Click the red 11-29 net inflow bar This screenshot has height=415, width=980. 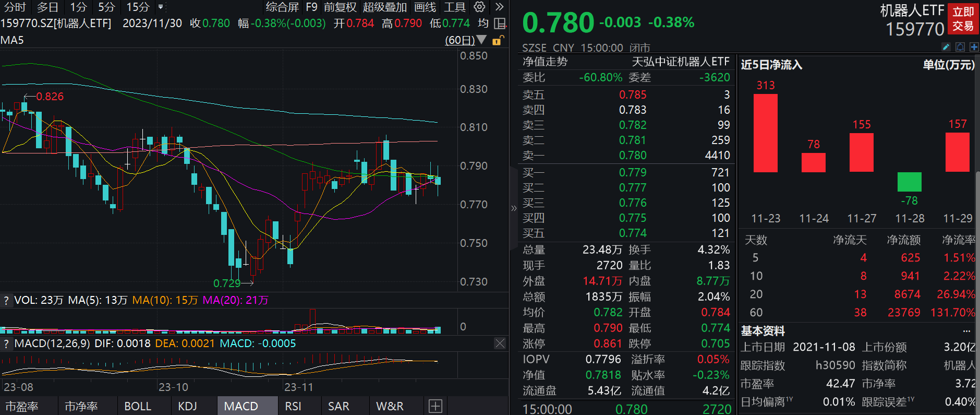tap(958, 152)
